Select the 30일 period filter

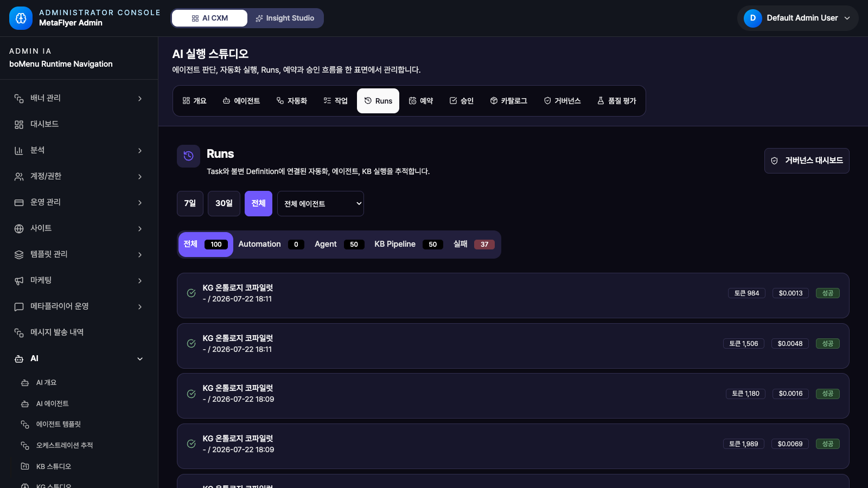tap(224, 203)
